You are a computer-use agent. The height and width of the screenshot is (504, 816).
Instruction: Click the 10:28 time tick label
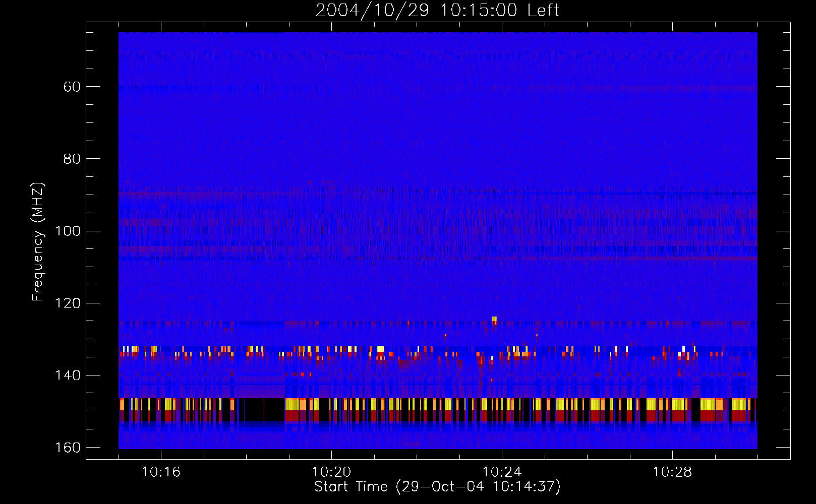pyautogui.click(x=672, y=472)
